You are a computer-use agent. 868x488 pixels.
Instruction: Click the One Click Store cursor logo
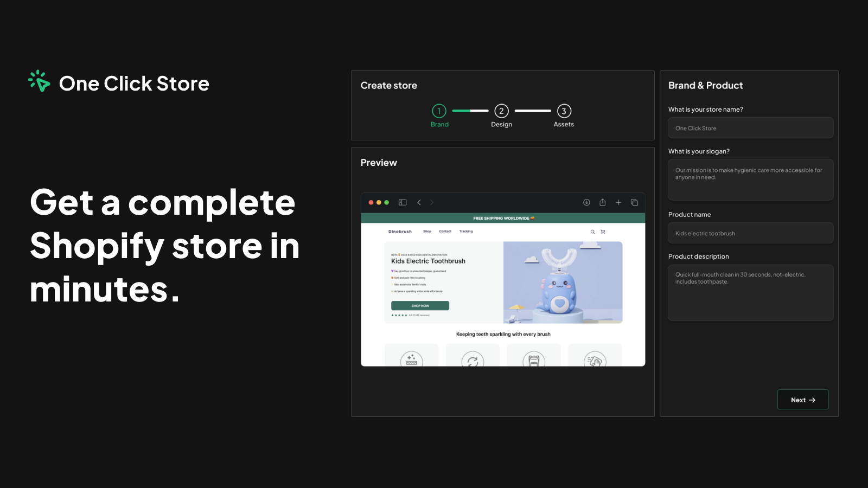39,81
